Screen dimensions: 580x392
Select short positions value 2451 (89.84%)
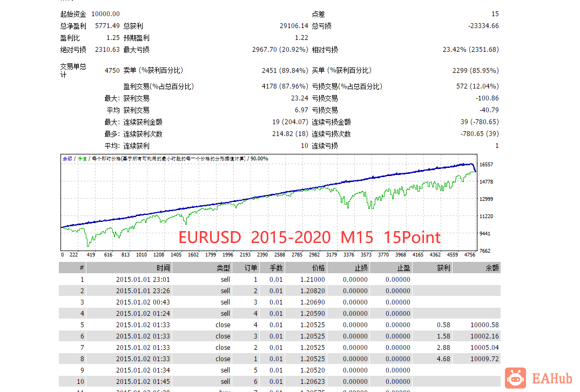point(285,70)
